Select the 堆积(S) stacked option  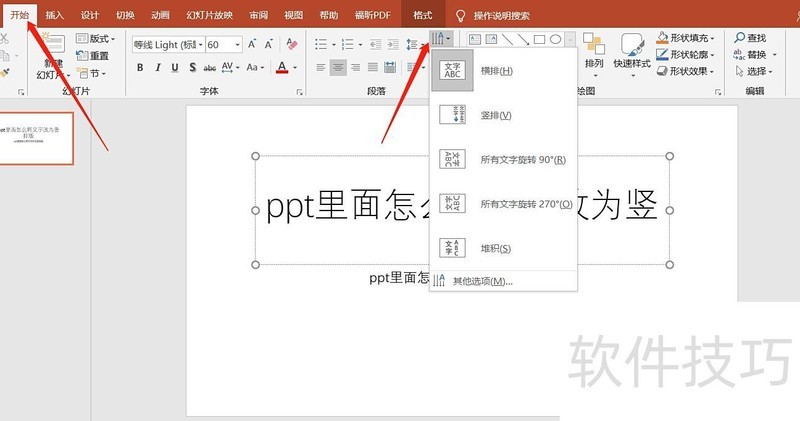pos(503,248)
